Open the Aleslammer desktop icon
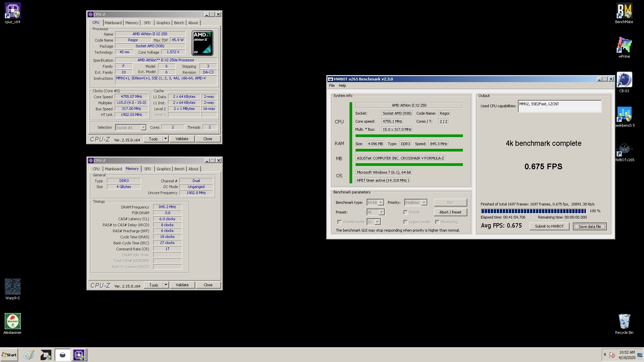Image resolution: width=644 pixels, height=362 pixels. (12, 324)
